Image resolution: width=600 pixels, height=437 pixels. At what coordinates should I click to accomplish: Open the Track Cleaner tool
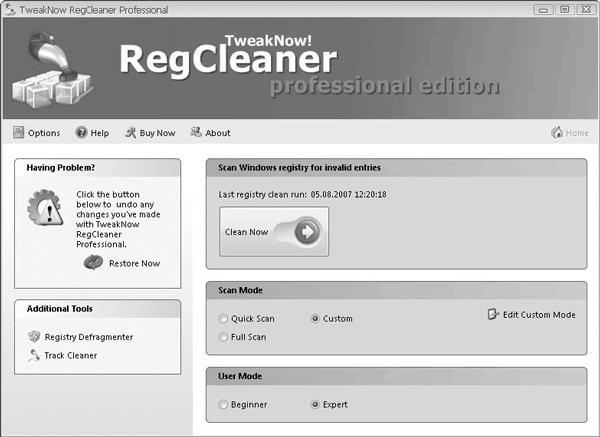[x=71, y=355]
